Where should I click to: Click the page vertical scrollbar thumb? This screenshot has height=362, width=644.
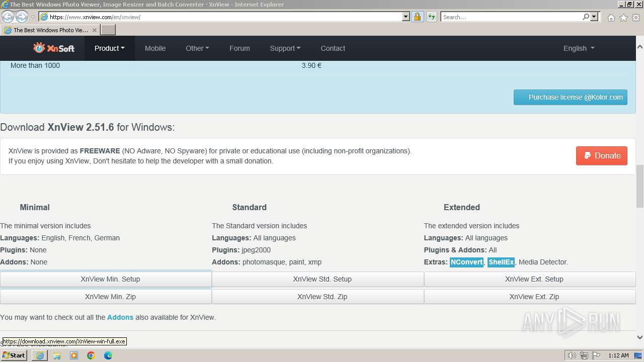point(640,186)
